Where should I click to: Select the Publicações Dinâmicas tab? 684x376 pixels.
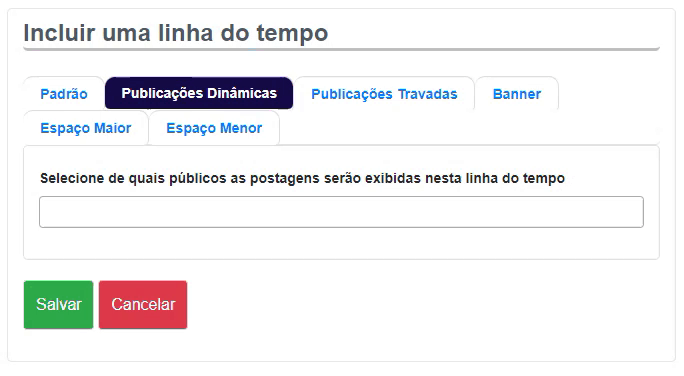pyautogui.click(x=199, y=93)
